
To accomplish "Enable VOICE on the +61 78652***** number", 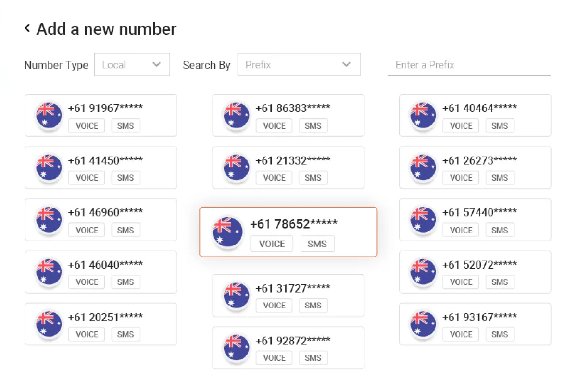I will tap(271, 244).
